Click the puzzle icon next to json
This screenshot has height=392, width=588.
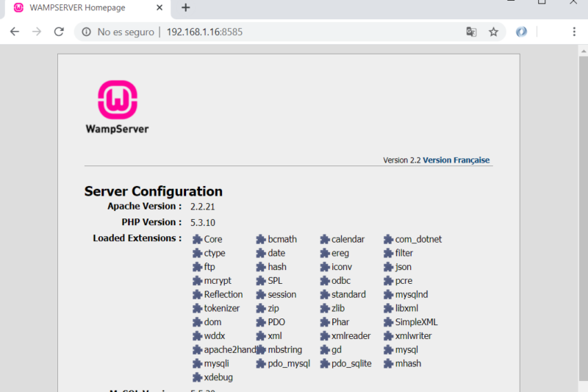(389, 267)
